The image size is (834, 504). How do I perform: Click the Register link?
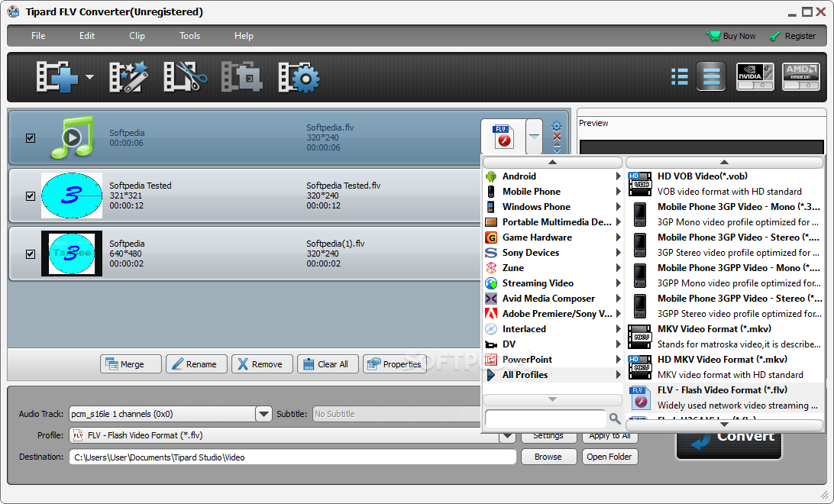[793, 36]
